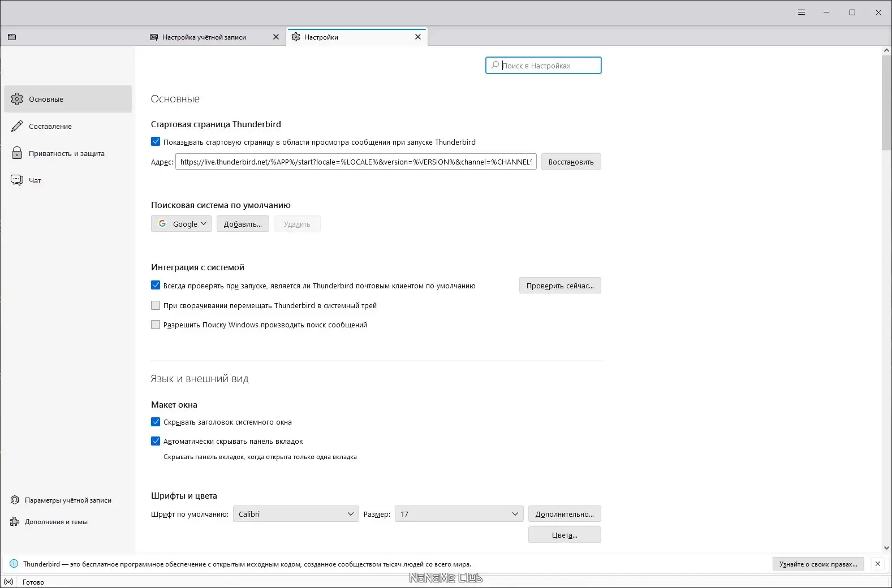Enable minimizing Thunderbird to system tray
This screenshot has width=892, height=588.
pyautogui.click(x=156, y=305)
